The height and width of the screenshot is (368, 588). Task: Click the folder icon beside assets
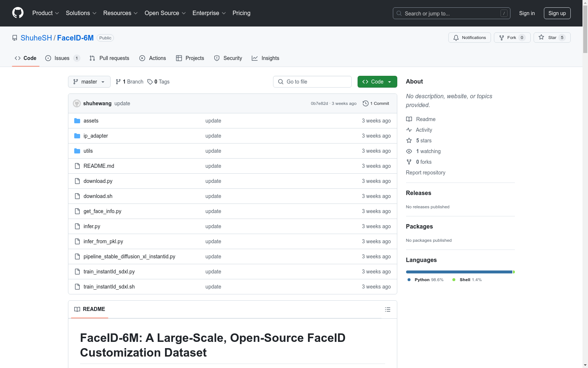[77, 121]
